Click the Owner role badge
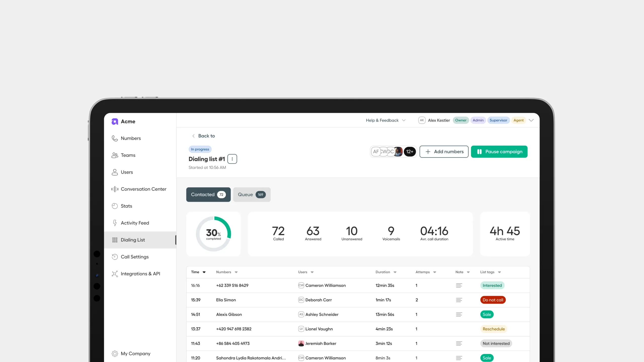 461,120
